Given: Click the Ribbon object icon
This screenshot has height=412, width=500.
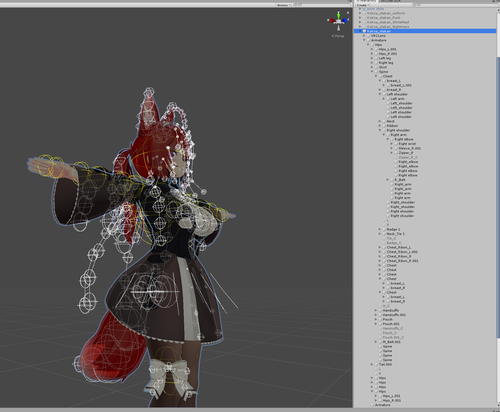Looking at the screenshot, I should click(384, 126).
